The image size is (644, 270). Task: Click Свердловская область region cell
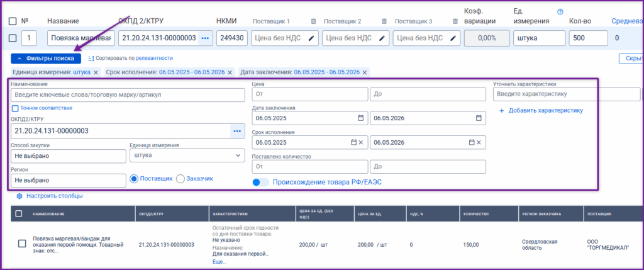pyautogui.click(x=539, y=245)
